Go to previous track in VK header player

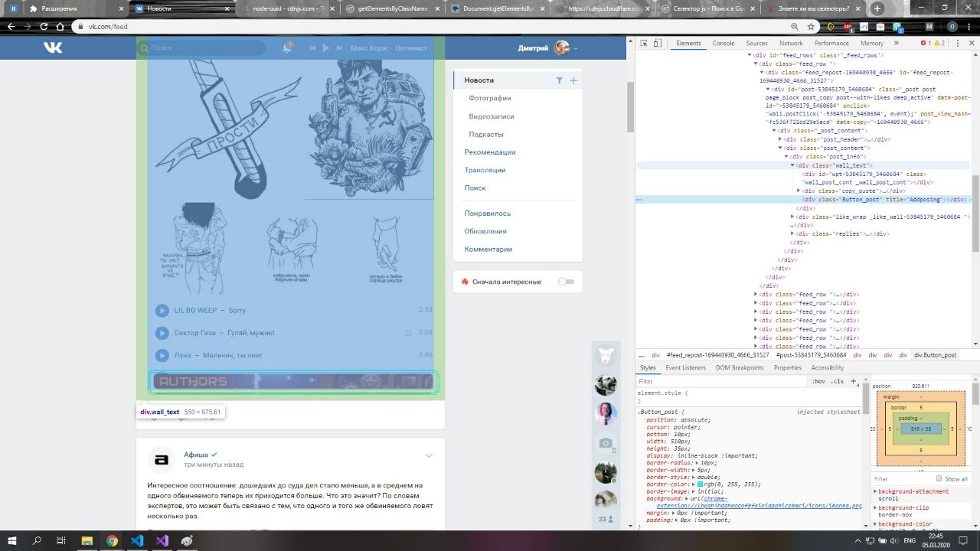coord(312,48)
